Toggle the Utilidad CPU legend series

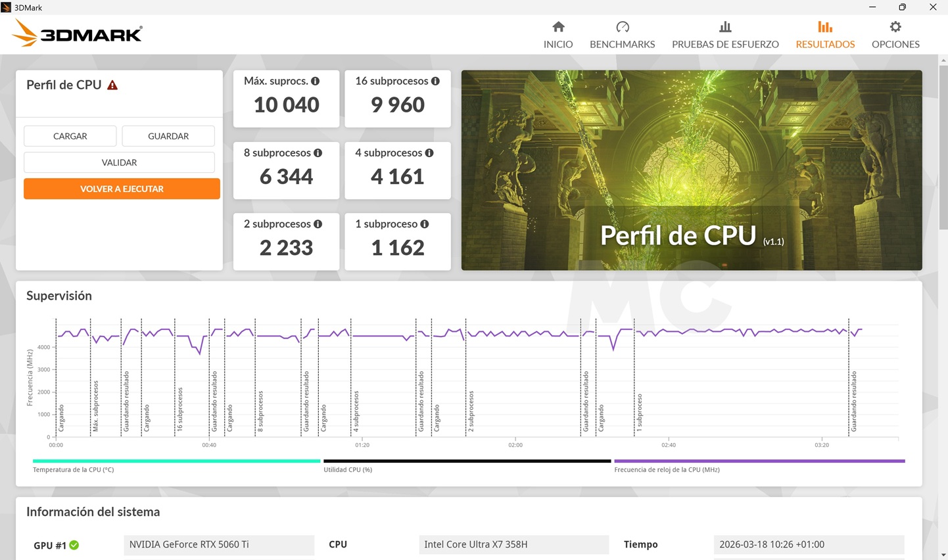click(348, 469)
